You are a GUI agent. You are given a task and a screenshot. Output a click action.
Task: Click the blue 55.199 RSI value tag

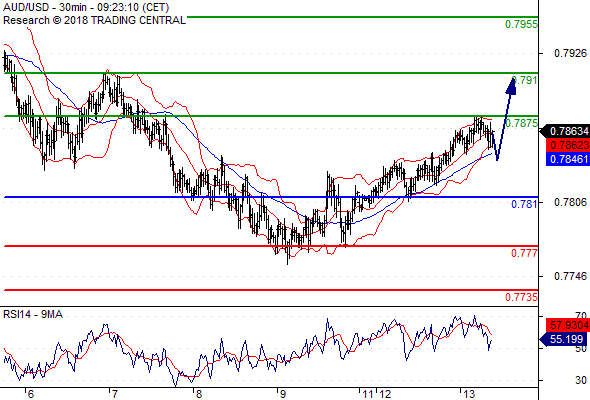563,339
